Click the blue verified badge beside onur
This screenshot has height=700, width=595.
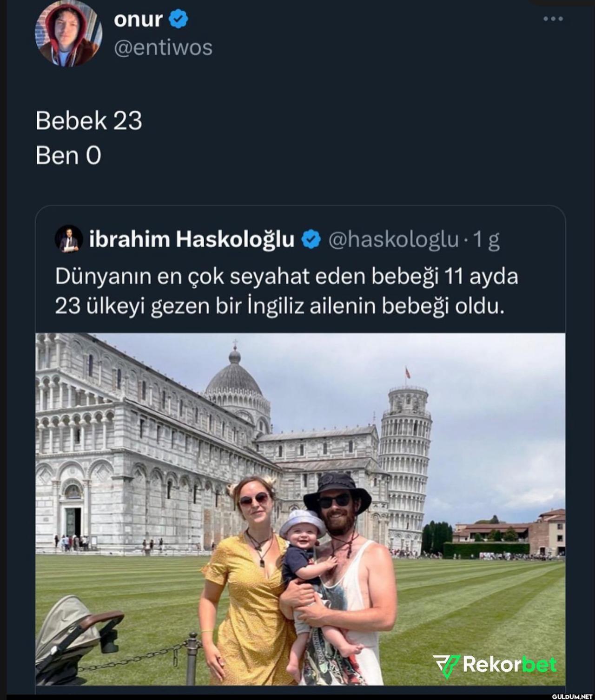pos(178,20)
